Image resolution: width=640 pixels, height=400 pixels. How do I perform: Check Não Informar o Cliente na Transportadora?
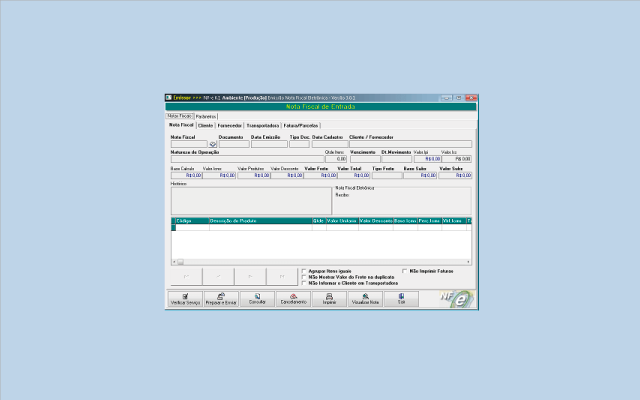click(x=304, y=283)
